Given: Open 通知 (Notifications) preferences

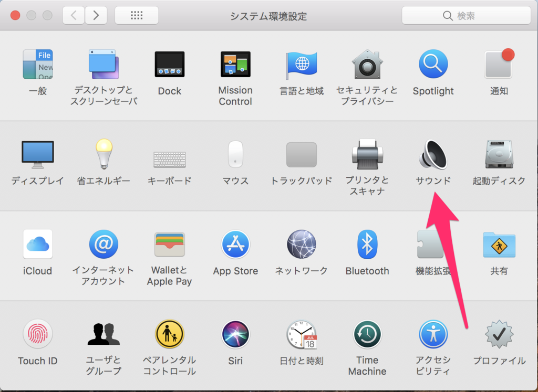Looking at the screenshot, I should coord(499,65).
